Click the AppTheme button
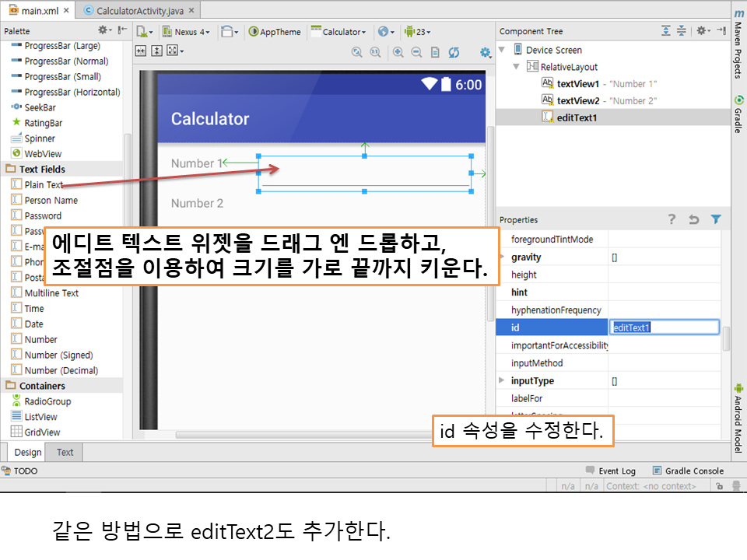This screenshot has width=747, height=560. click(275, 32)
